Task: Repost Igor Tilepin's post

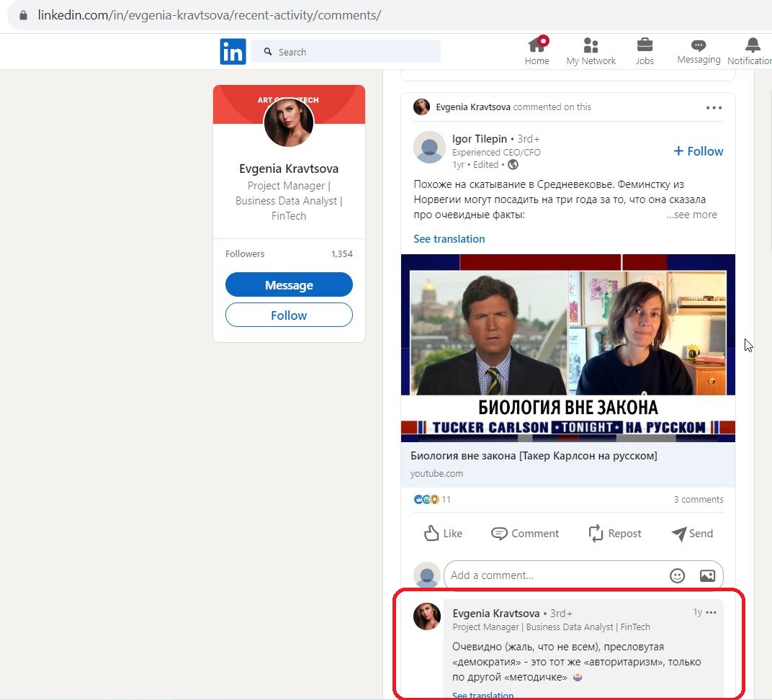Action: coord(615,534)
